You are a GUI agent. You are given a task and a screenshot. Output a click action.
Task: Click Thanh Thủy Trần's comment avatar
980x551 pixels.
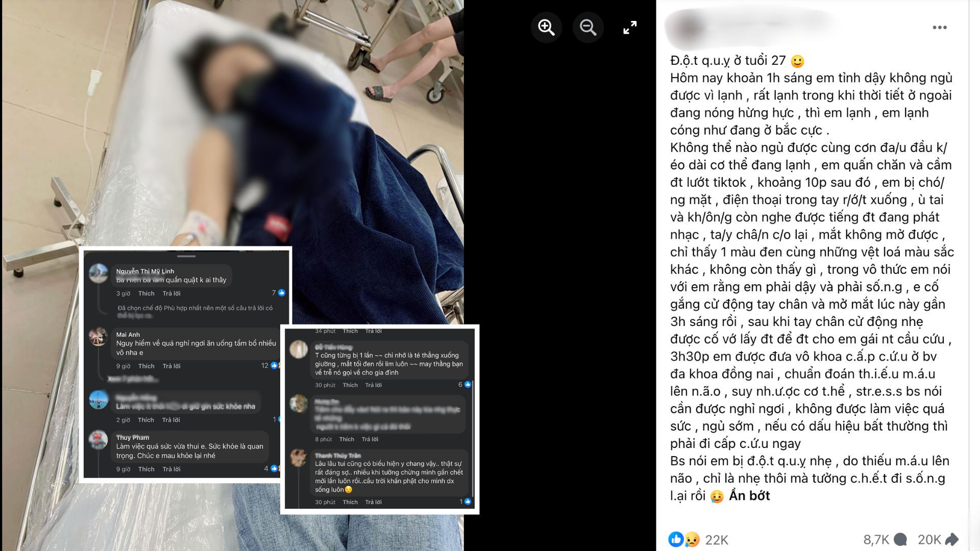(299, 458)
